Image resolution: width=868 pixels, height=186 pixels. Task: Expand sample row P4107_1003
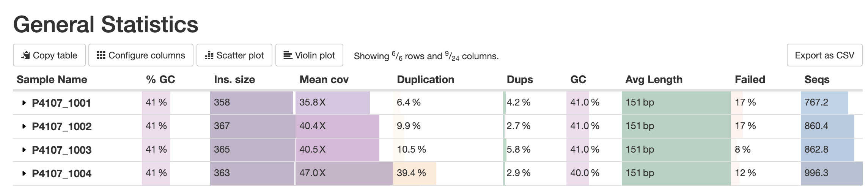point(24,150)
